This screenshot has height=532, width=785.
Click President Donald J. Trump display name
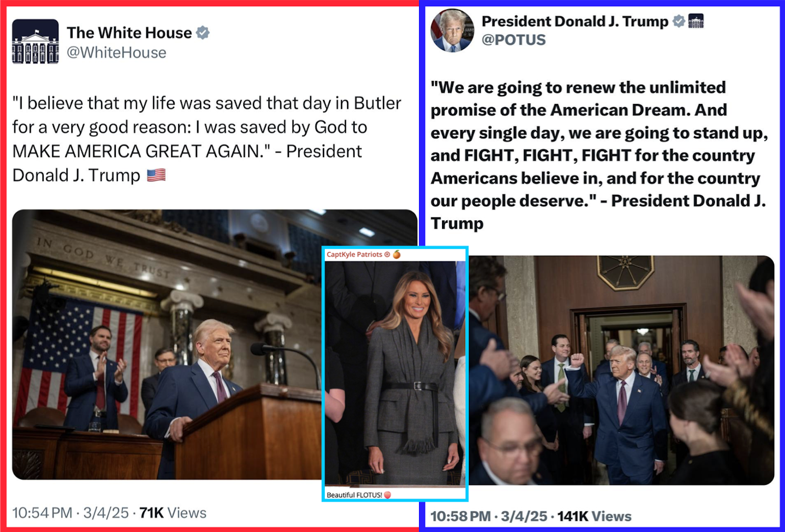coord(575,21)
